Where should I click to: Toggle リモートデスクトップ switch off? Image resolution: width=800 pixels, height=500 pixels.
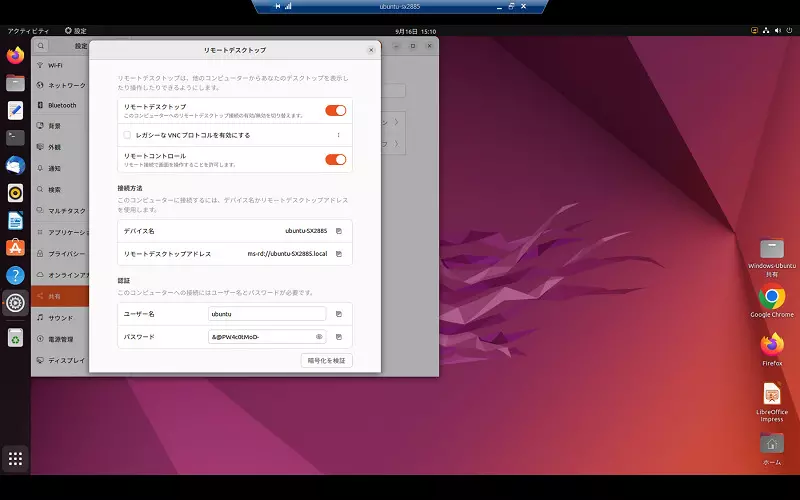pyautogui.click(x=336, y=111)
